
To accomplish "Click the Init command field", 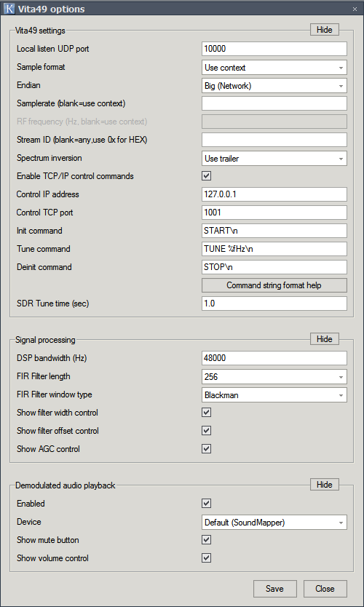I will 274,231.
